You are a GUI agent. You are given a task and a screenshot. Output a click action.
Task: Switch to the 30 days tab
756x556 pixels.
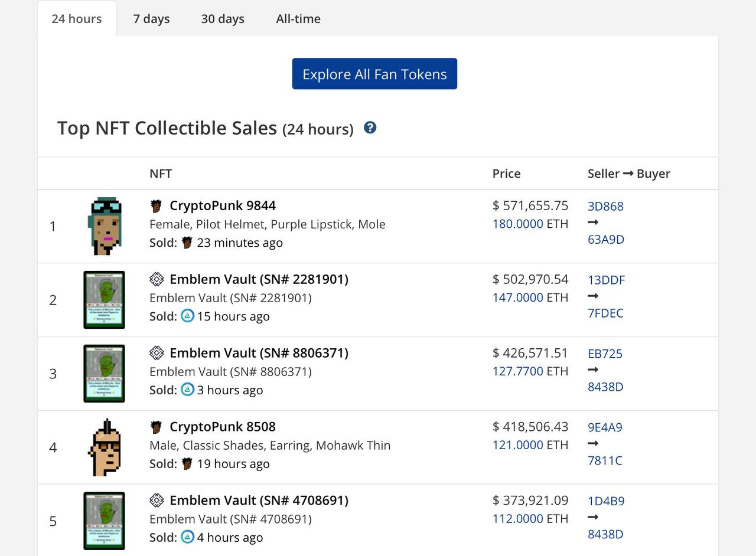(x=223, y=18)
